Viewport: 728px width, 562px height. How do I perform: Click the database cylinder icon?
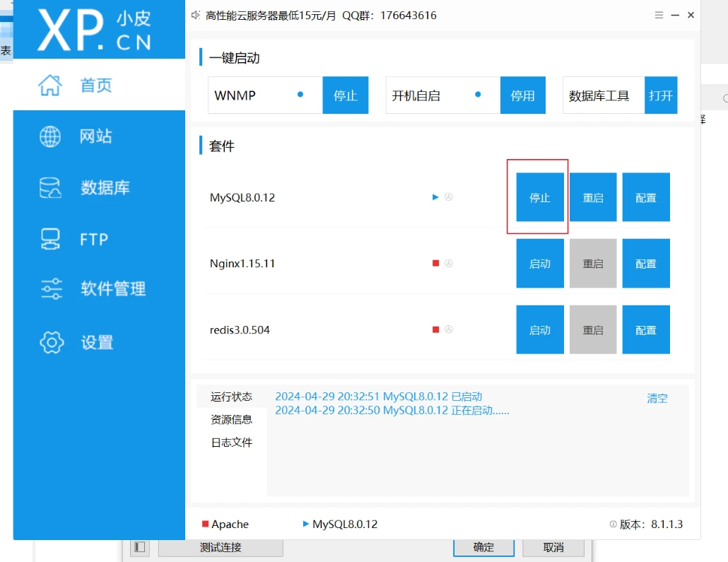point(50,187)
